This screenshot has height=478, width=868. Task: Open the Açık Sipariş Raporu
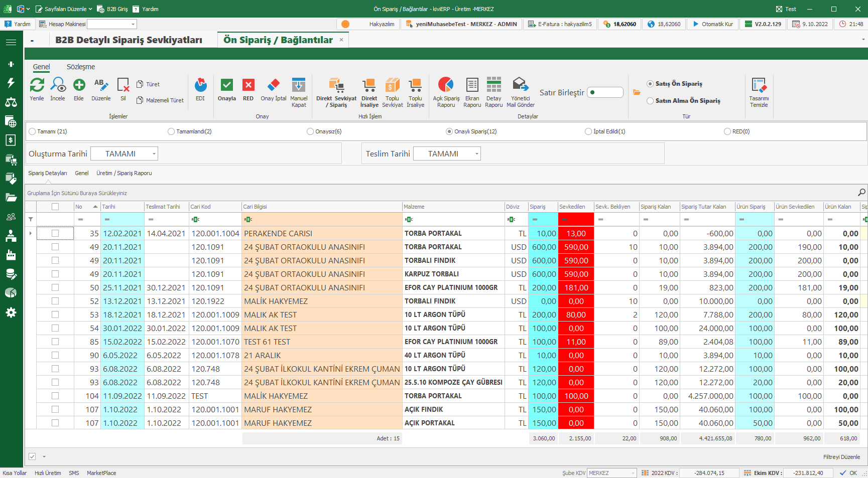446,85
